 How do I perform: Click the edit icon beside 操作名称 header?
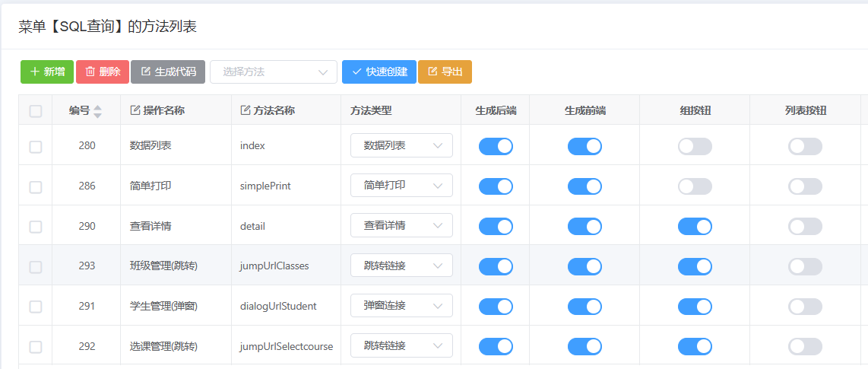[135, 110]
